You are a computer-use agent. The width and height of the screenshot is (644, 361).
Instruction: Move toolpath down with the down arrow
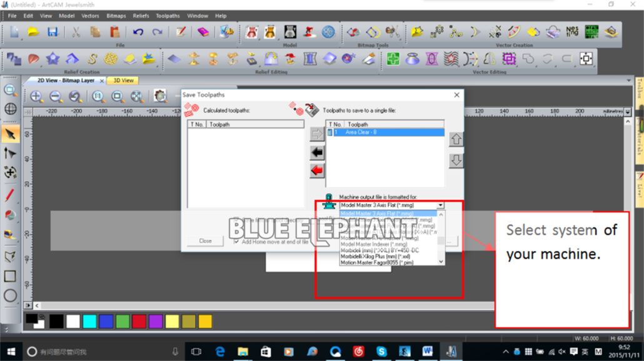coord(456,160)
